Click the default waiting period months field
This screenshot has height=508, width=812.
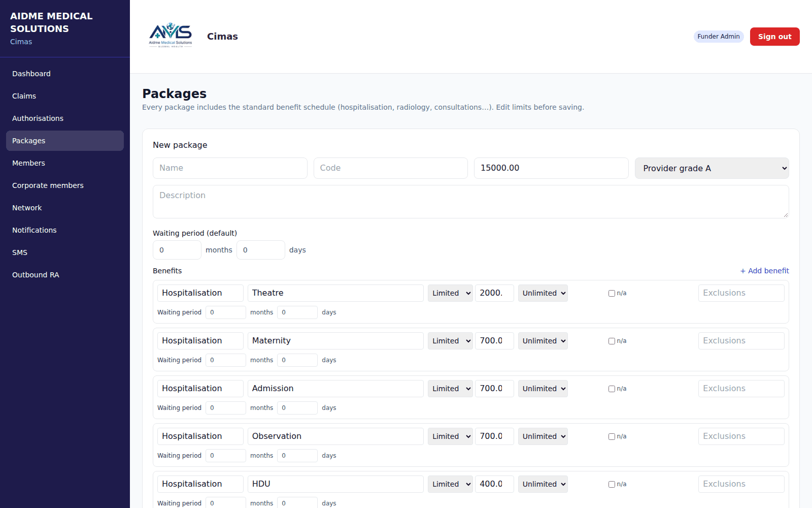coord(177,250)
